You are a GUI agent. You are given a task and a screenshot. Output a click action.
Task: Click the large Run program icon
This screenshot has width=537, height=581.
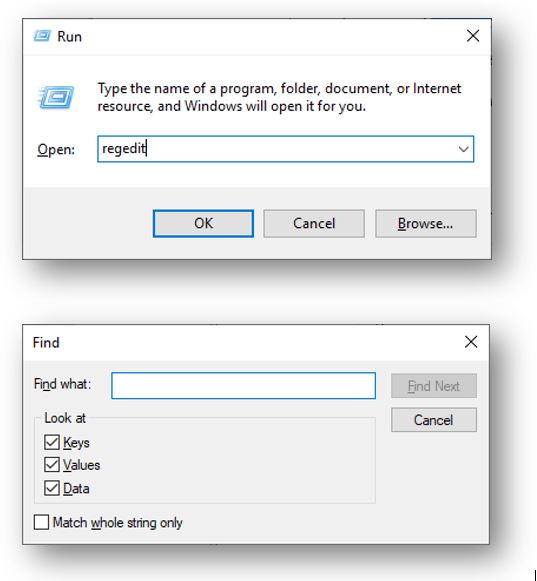(56, 97)
